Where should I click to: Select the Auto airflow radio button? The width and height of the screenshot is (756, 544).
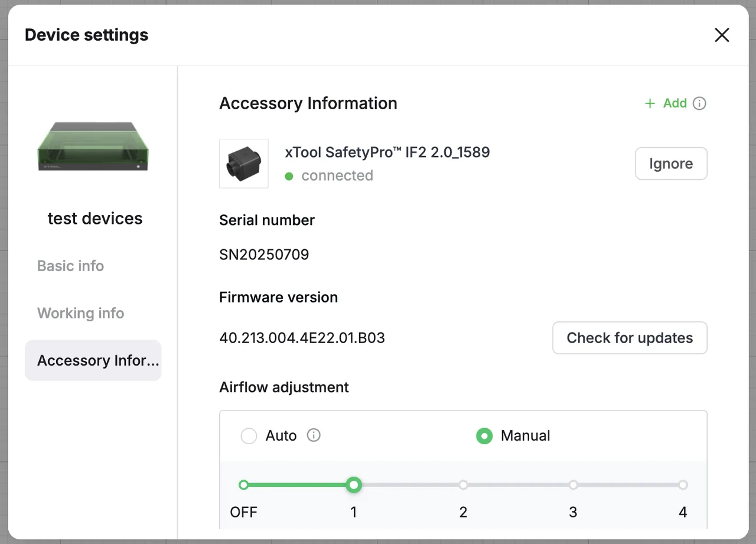pos(249,436)
